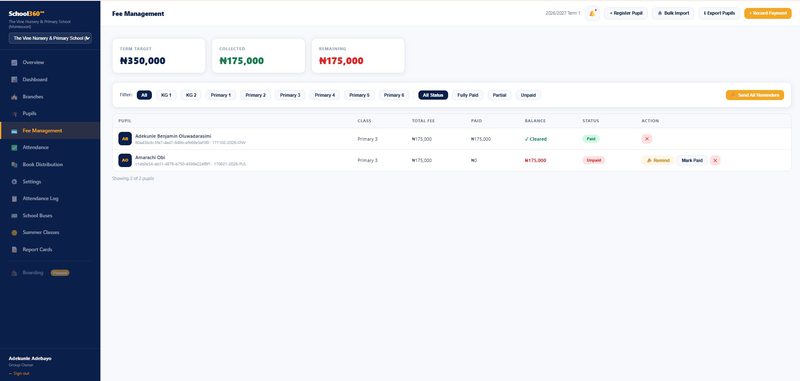
Task: Open Dashboard in the sidebar
Action: coord(50,80)
